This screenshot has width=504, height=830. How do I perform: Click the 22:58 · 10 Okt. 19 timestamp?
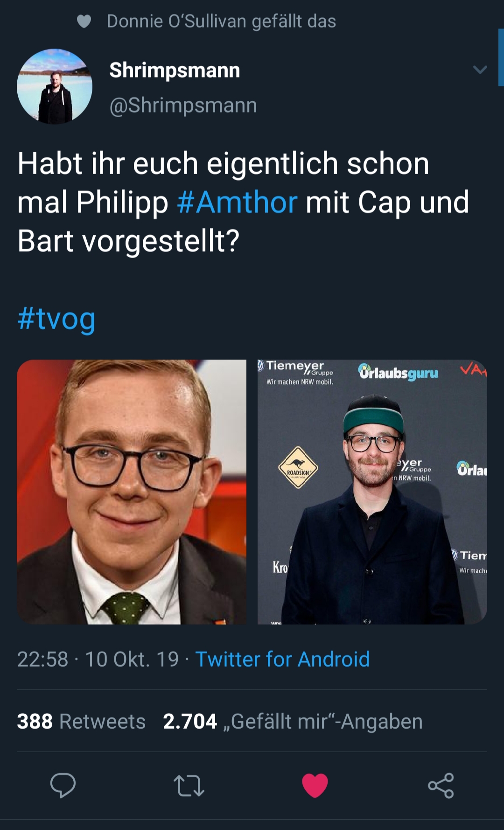(98, 659)
